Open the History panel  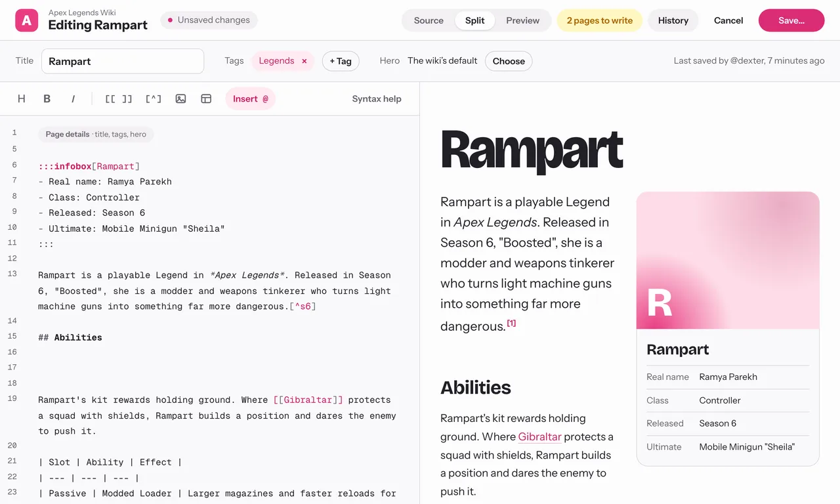tap(673, 20)
